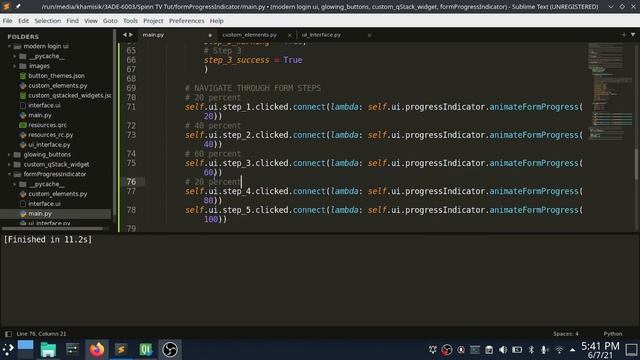Click the battery tray icon
This screenshot has width=640, height=360.
(517, 350)
